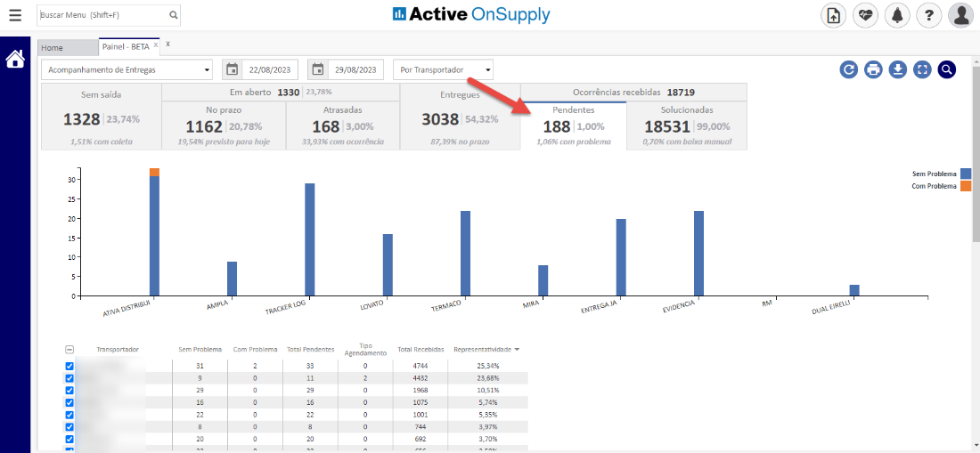Click the TERMACO bar in chart
The width and height of the screenshot is (980, 453).
point(466,254)
